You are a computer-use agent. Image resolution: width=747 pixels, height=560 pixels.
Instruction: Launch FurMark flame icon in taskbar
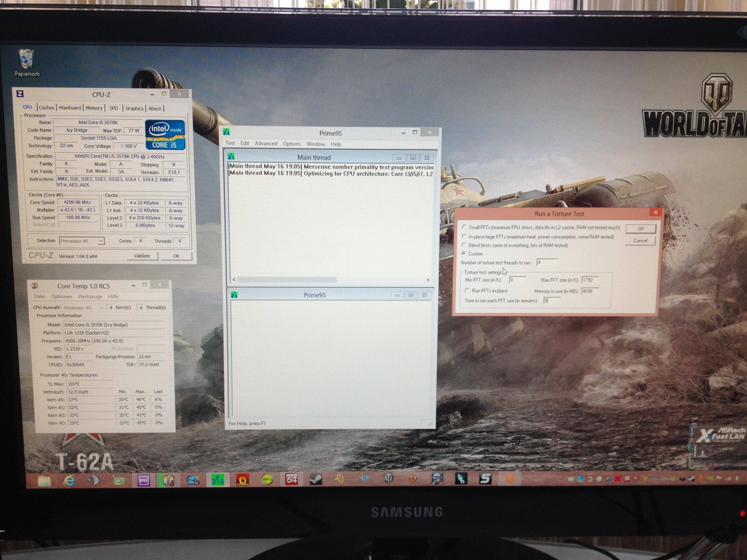pyautogui.click(x=242, y=480)
